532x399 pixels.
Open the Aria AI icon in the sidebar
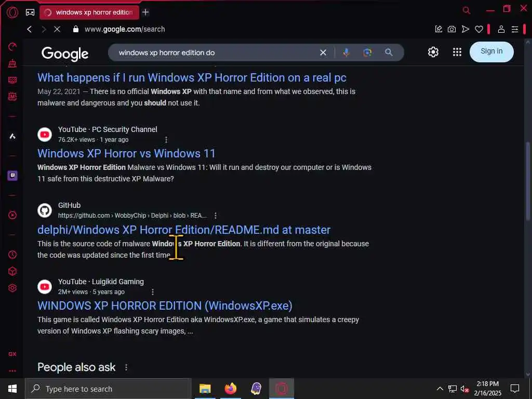12,137
